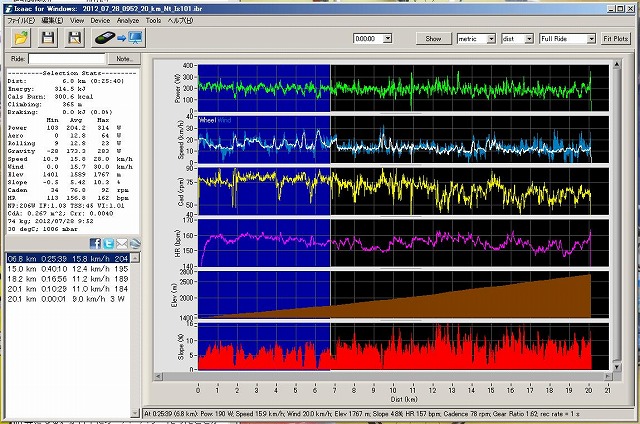Click the Note... button
Viewport: 640px width, 424px height.
point(125,60)
